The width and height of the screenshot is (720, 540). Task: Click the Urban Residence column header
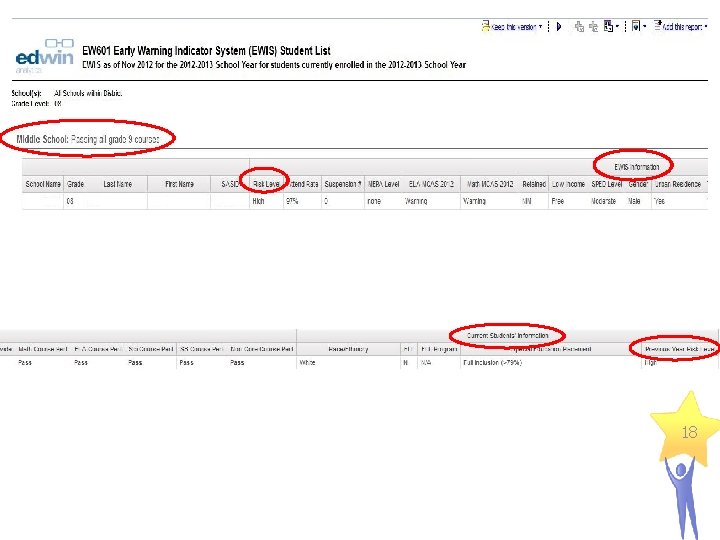(678, 184)
